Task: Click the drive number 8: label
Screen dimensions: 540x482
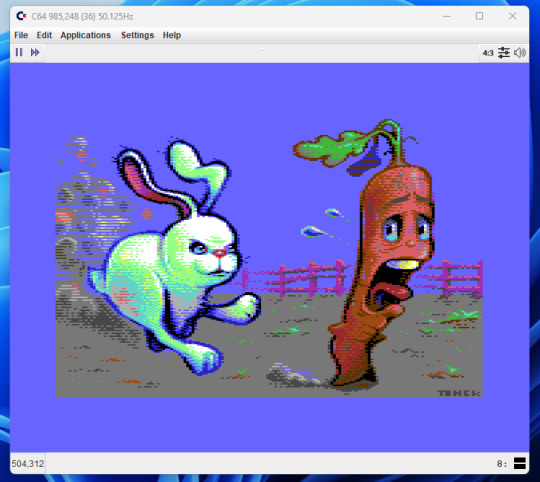Action: pos(501,464)
